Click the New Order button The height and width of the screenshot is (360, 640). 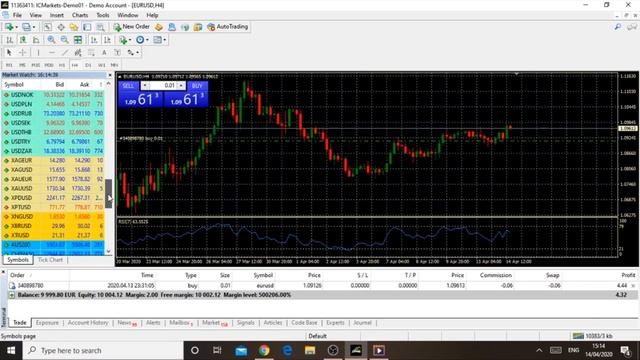[132, 27]
